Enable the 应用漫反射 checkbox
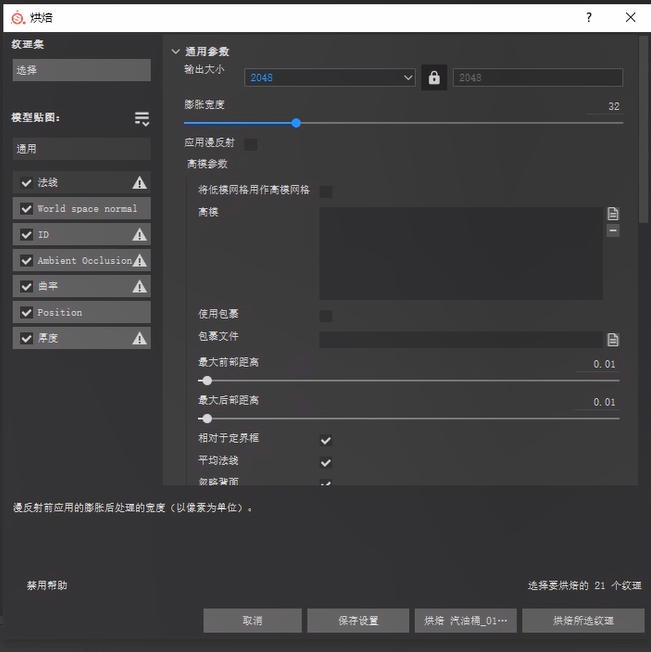This screenshot has height=652, width=651. point(251,144)
